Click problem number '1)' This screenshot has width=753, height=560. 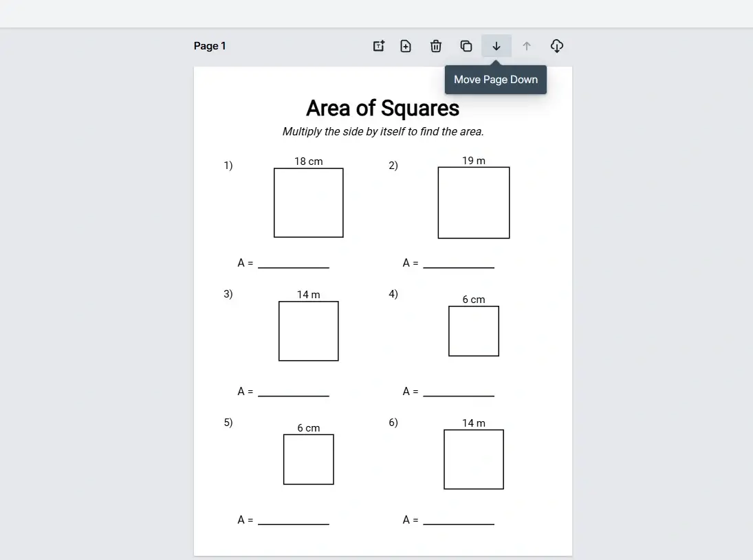[228, 166]
